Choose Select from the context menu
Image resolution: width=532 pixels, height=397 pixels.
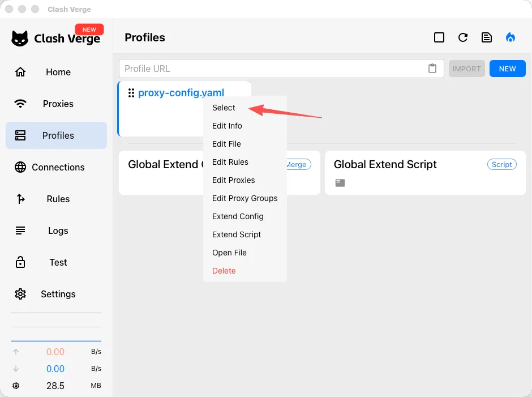(x=245, y=108)
